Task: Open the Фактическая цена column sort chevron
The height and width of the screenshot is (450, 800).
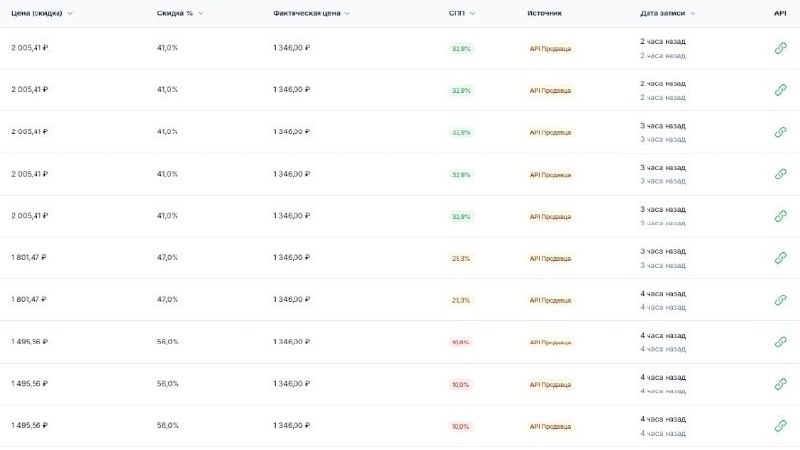Action: (347, 13)
